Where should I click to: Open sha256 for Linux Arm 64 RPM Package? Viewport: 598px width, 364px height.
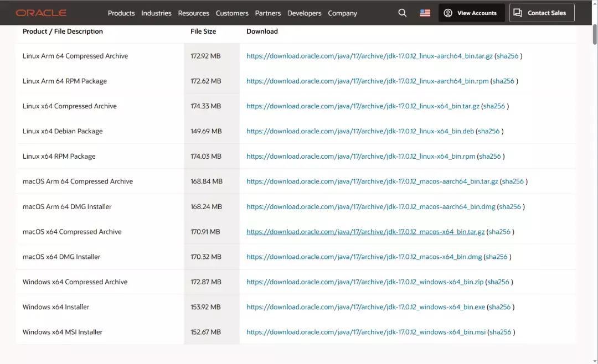pos(503,81)
